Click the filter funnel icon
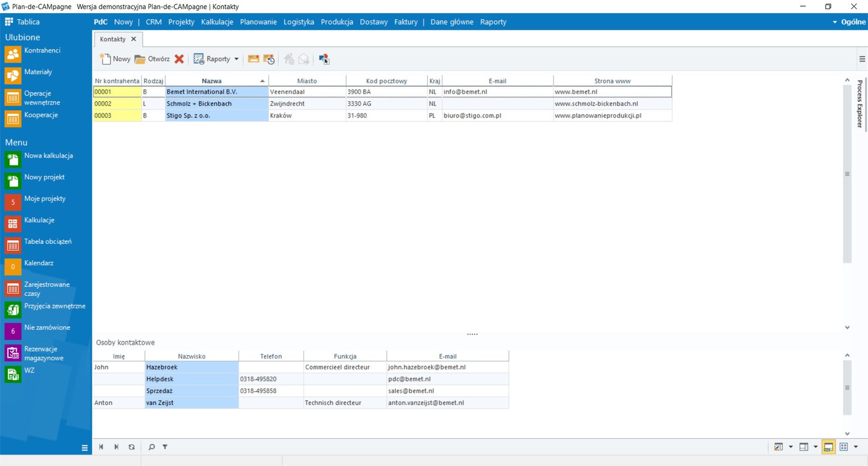This screenshot has width=868, height=466. pos(165,447)
